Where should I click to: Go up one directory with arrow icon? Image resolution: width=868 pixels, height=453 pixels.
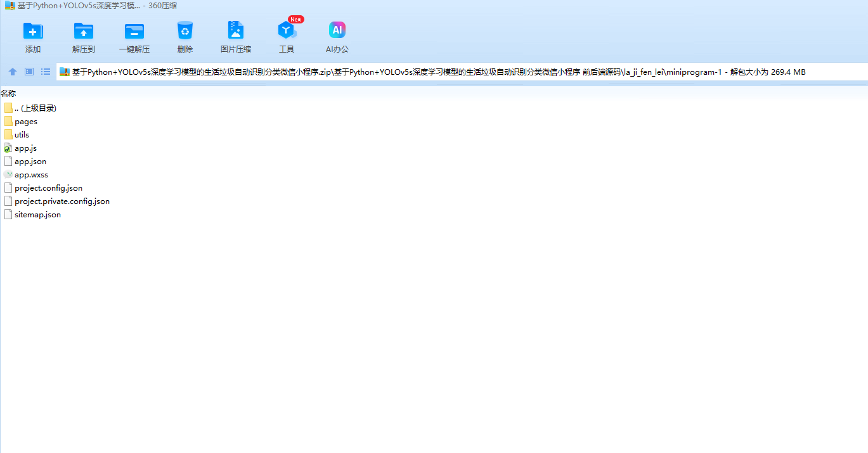pos(12,72)
